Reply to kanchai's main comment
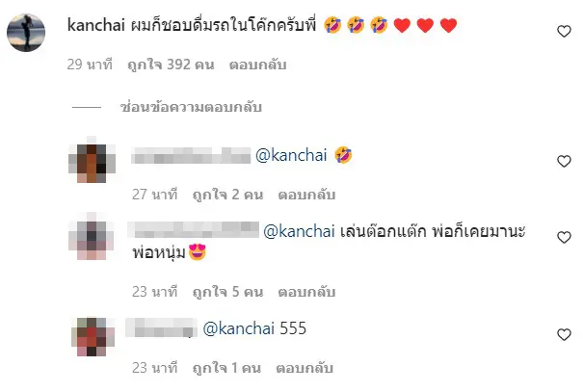This screenshot has width=583, height=392. [x=257, y=65]
